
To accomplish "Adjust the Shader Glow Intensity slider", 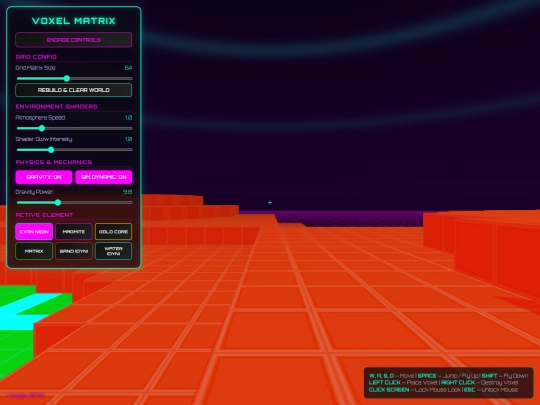I will click(x=74, y=150).
